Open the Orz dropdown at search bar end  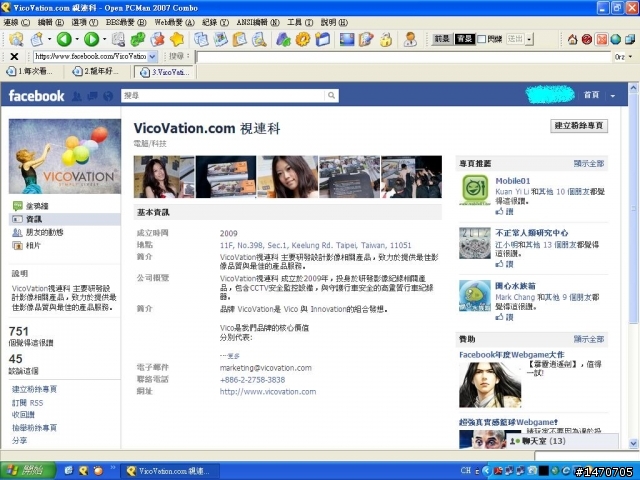click(x=631, y=56)
